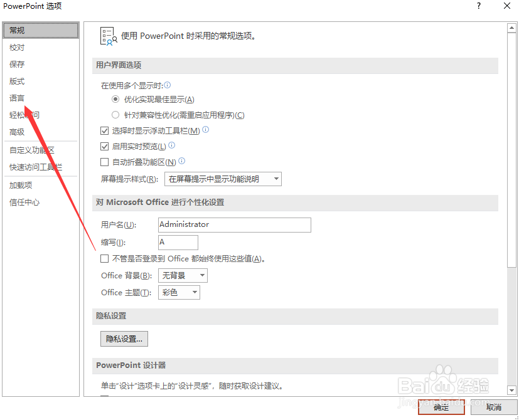Image resolution: width=519 pixels, height=420 pixels.
Task: Click the help question mark button
Action: [x=479, y=6]
